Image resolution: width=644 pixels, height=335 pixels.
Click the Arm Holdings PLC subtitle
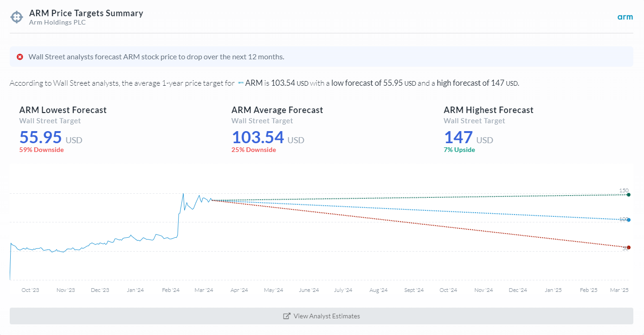[x=57, y=22]
